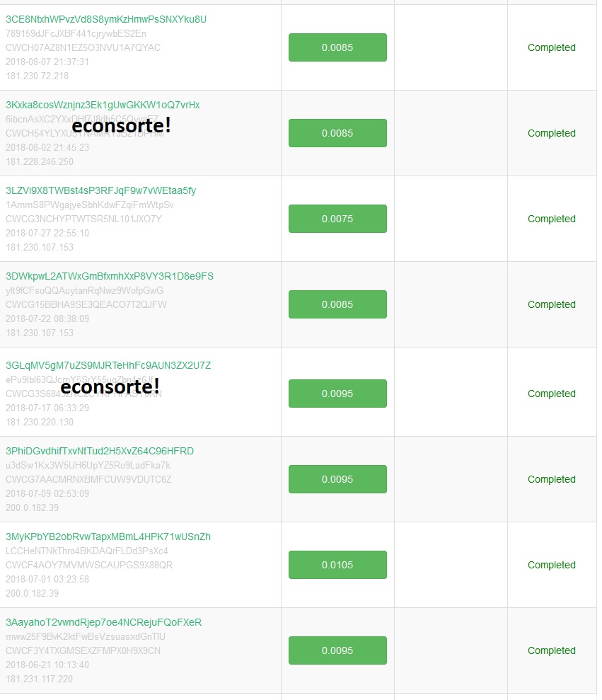The width and height of the screenshot is (602, 700).
Task: Open address link 3DWkpwL2ATWxGmBfxmhXxP8VY3R1D8e9FS
Action: coord(110,276)
